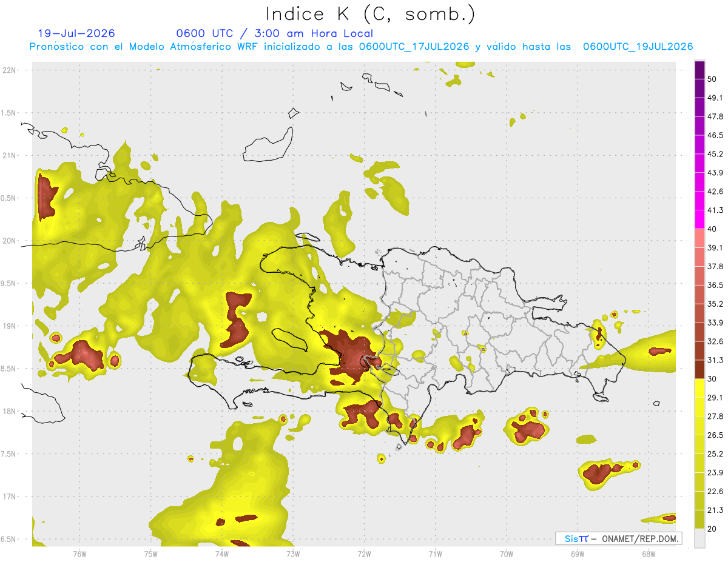Click the colorbar value '31.3'
Image resolution: width=728 pixels, height=562 pixels.
tap(715, 360)
